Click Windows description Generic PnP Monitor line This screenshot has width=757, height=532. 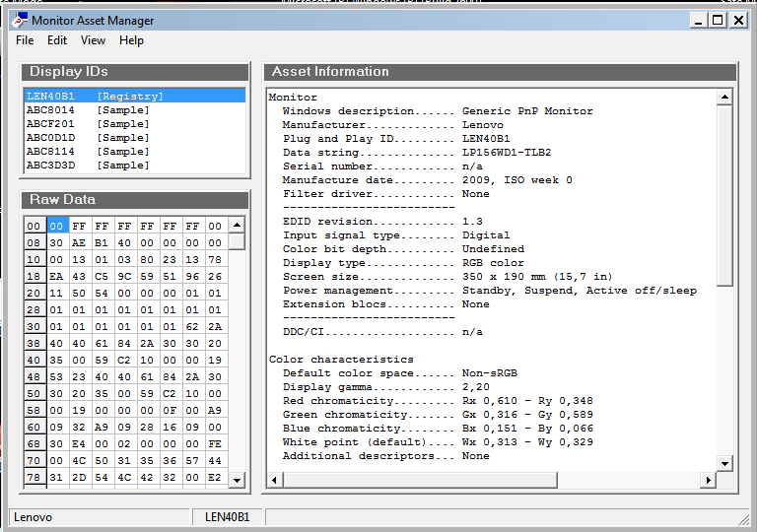point(438,111)
